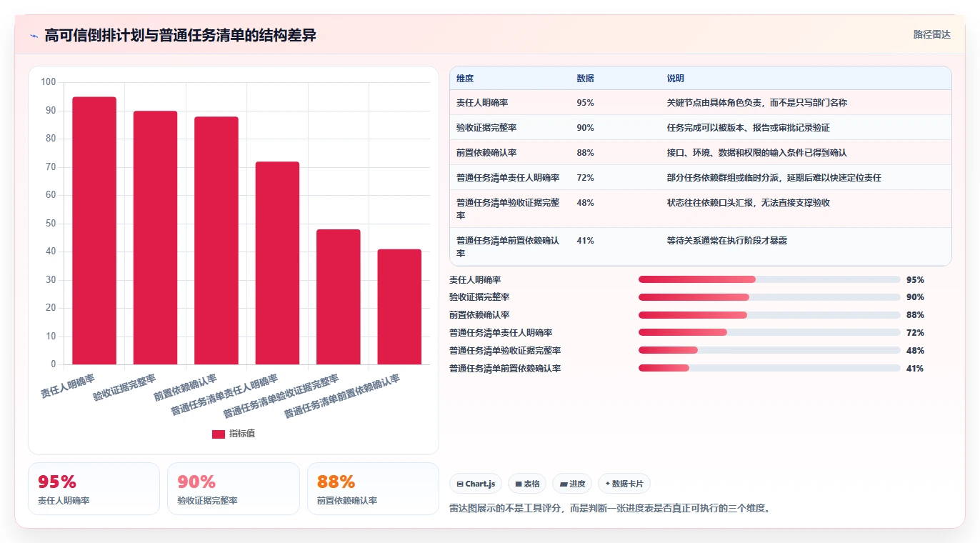Click the 48% value in table

tap(585, 203)
